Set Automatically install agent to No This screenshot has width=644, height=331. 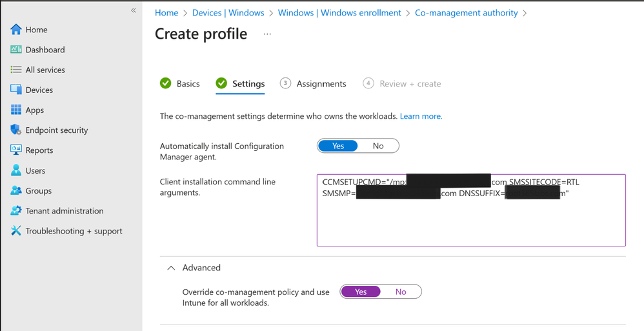378,146
